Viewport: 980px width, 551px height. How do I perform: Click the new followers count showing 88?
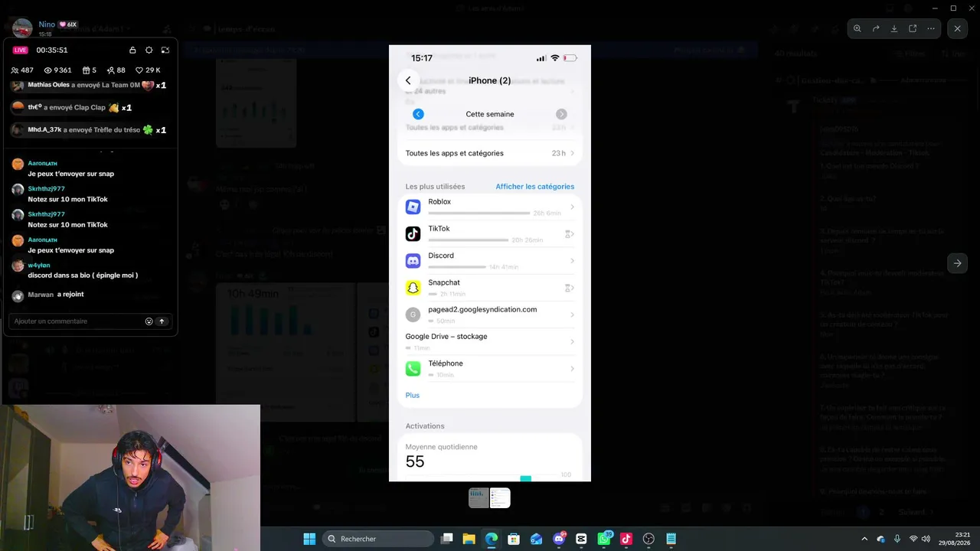pyautogui.click(x=116, y=70)
